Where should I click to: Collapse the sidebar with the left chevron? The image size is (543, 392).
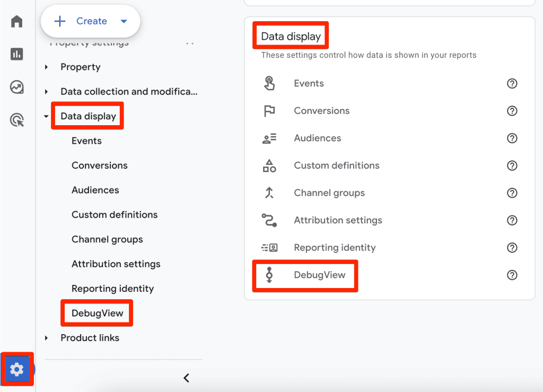[x=186, y=378]
